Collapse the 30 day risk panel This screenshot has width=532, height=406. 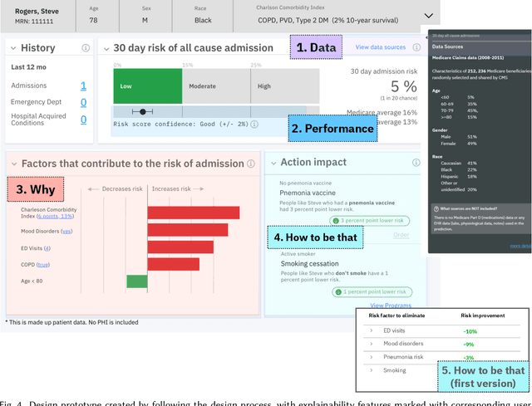pyautogui.click(x=106, y=49)
